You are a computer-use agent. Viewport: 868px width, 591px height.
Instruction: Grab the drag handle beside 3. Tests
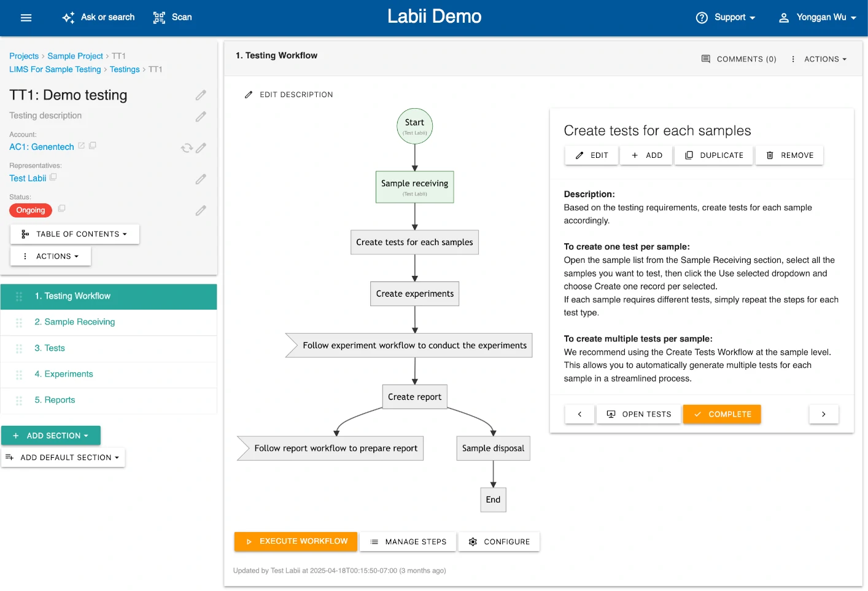coord(18,348)
